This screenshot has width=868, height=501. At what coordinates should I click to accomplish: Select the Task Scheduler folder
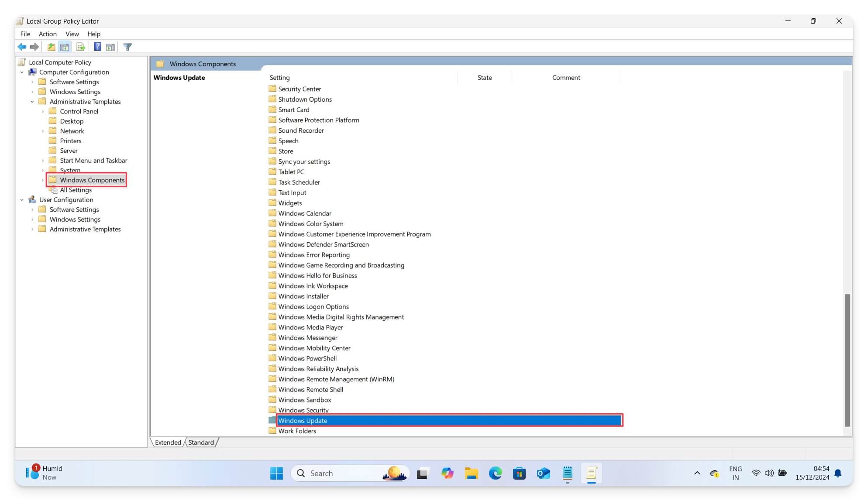coord(299,182)
